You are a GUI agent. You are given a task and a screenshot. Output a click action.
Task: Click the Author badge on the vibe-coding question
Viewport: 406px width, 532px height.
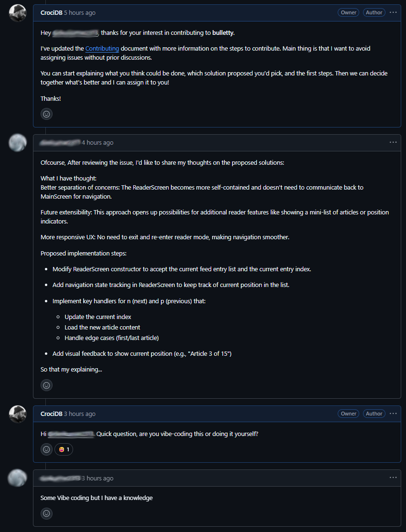[374, 414]
